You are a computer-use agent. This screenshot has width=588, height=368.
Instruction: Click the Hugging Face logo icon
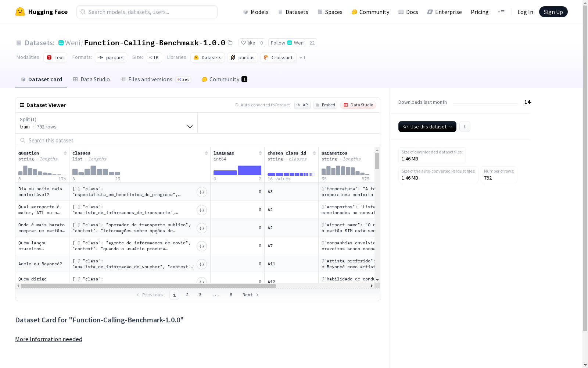[20, 12]
